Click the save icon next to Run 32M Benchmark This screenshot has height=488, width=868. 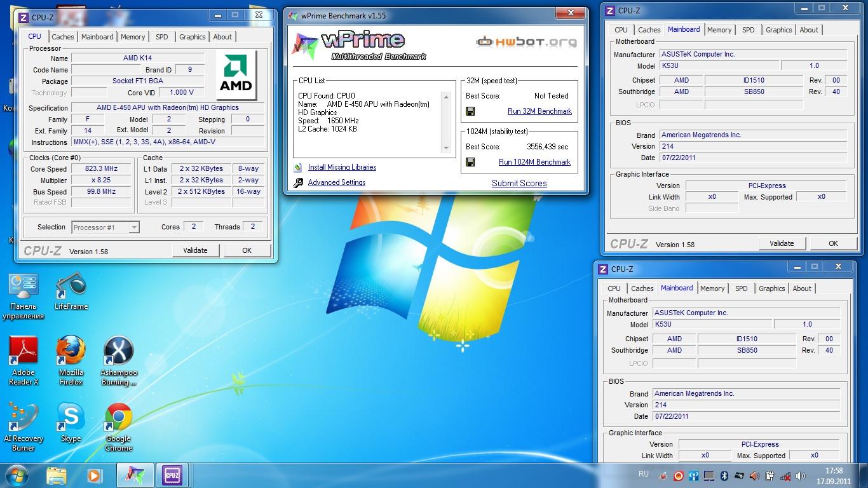(470, 111)
